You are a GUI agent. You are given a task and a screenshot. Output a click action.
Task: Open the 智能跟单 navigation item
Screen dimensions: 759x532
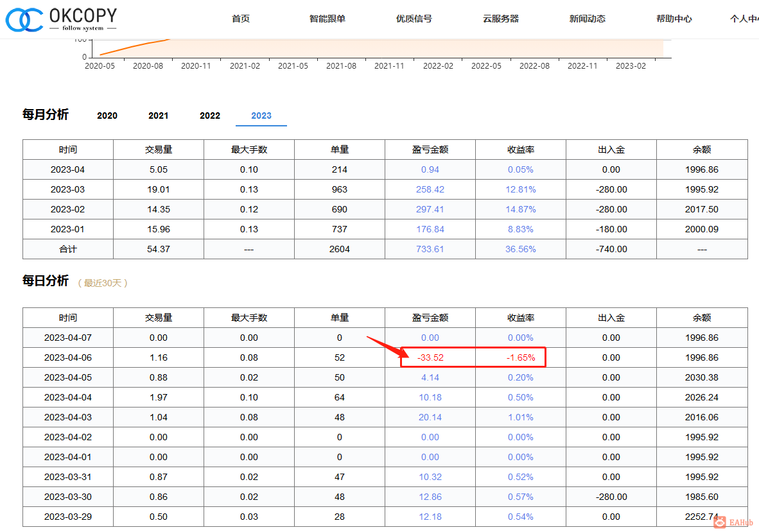tap(327, 19)
